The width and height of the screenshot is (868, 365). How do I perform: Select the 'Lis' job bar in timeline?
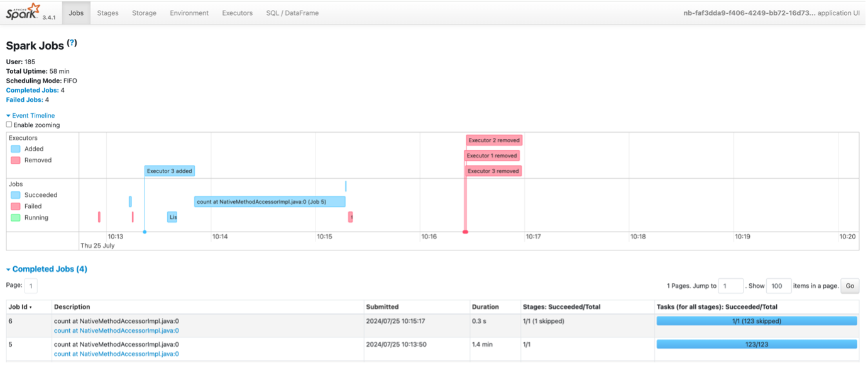coord(172,217)
